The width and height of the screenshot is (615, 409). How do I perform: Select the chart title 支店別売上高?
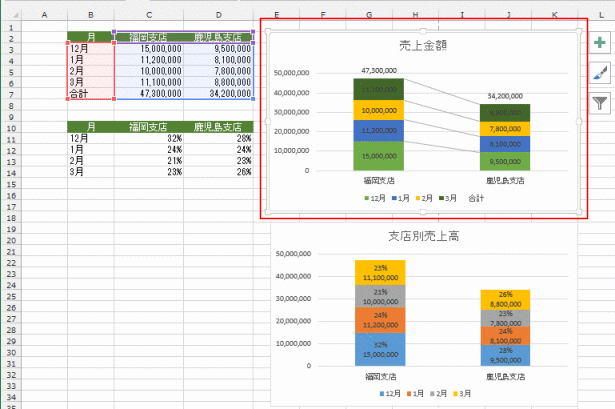424,236
